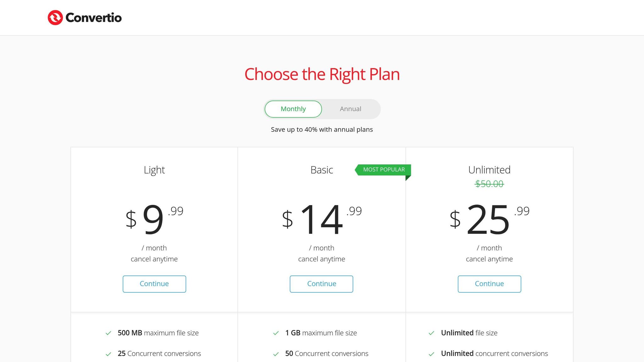Select the Light plan title

coord(154,170)
